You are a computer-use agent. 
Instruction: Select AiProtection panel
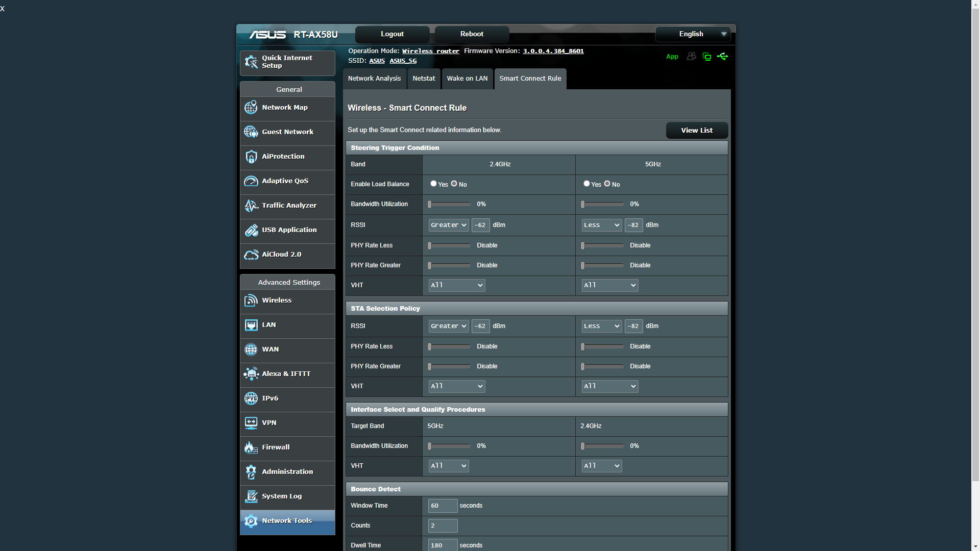[289, 156]
